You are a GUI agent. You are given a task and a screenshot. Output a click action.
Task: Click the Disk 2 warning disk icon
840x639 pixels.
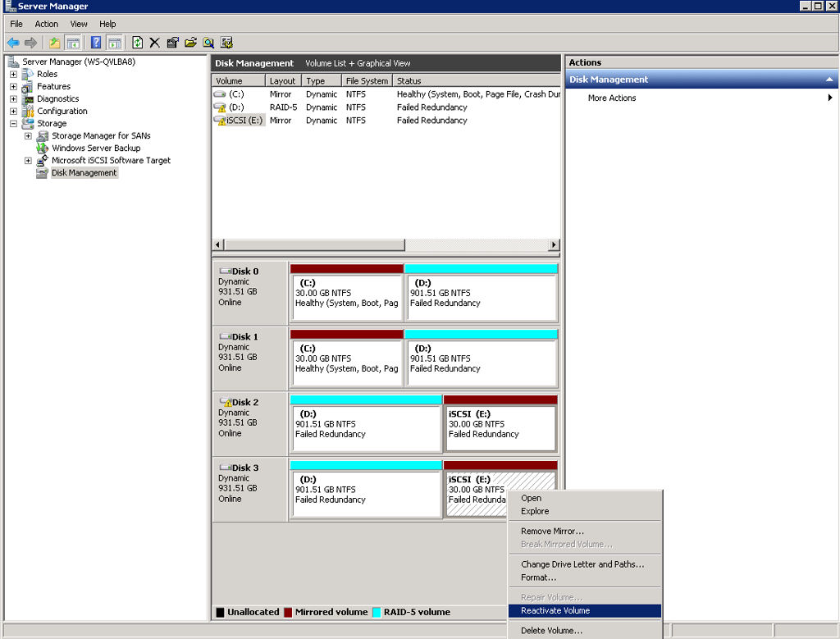point(226,402)
